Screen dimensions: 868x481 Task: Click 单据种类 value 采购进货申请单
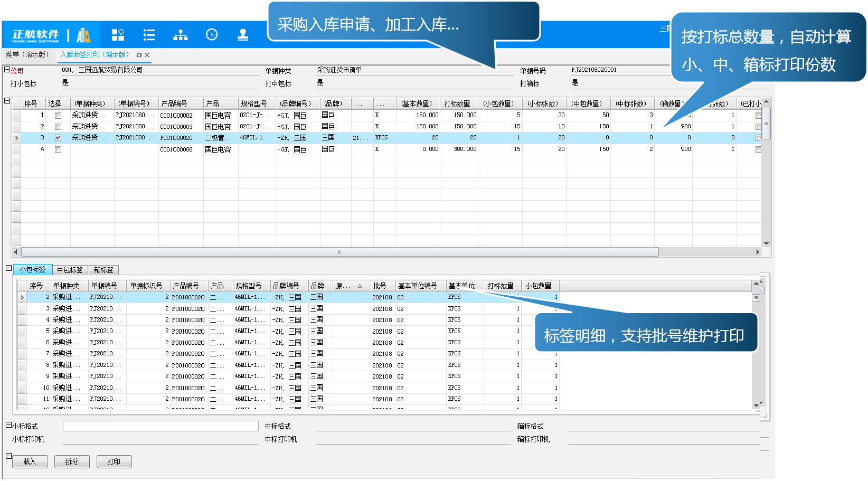(339, 70)
